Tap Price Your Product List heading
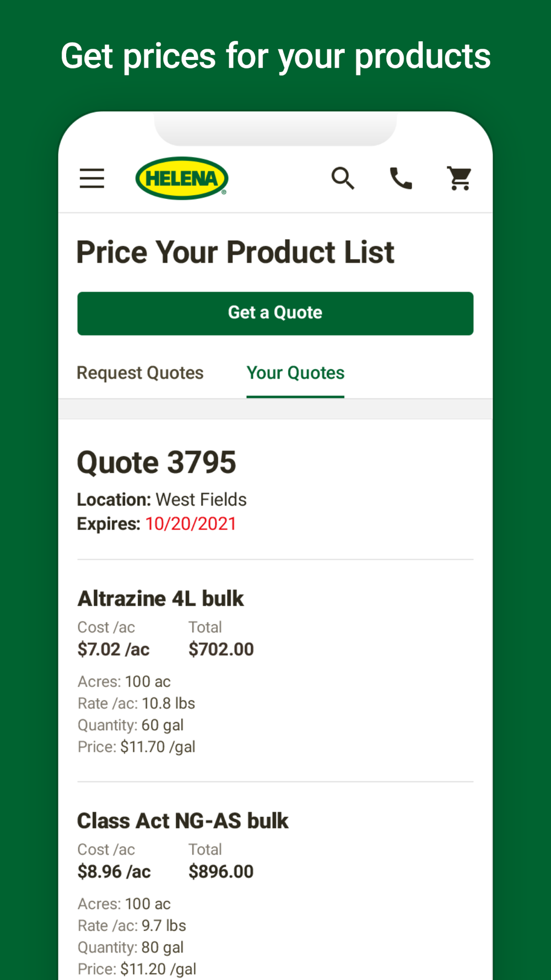 [235, 252]
